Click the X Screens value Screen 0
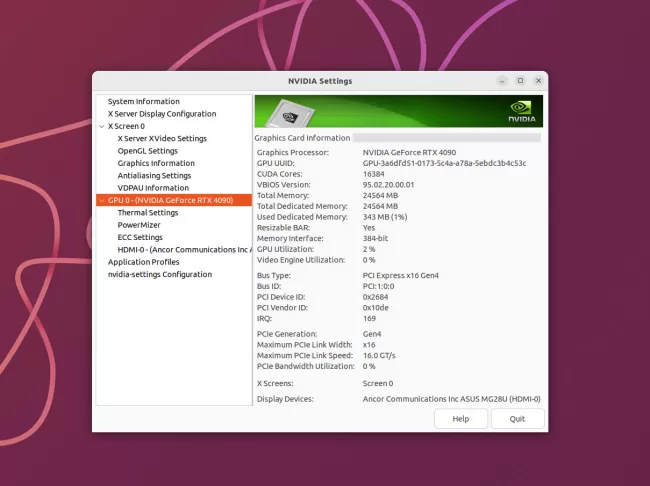Screen dimensions: 650x486 378,384
